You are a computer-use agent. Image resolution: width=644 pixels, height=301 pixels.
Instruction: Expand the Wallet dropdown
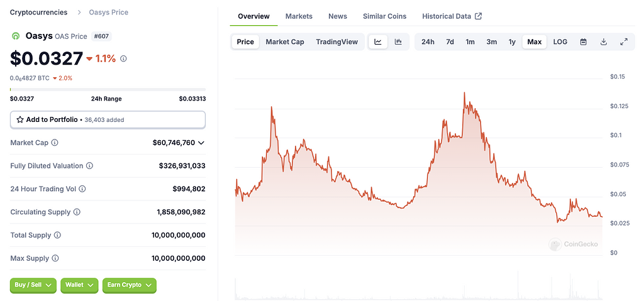pyautogui.click(x=79, y=285)
